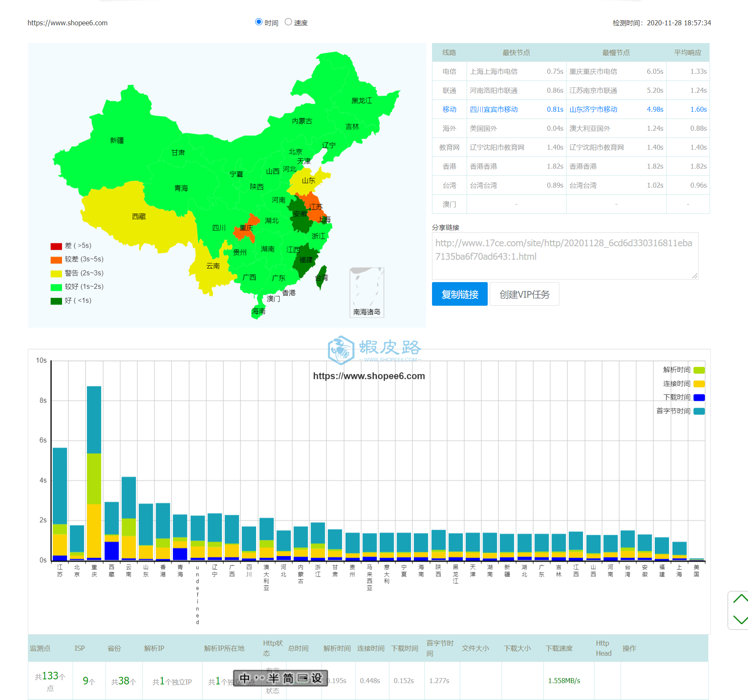Click the 江苏 bar in the chart
748x700 pixels.
coord(60,504)
